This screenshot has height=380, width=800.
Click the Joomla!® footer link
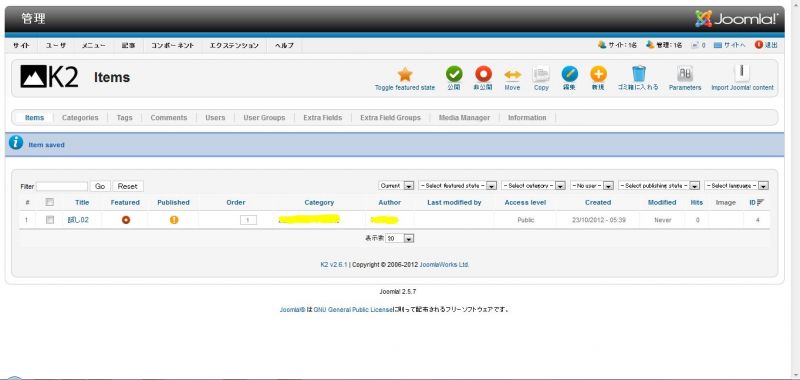point(292,310)
